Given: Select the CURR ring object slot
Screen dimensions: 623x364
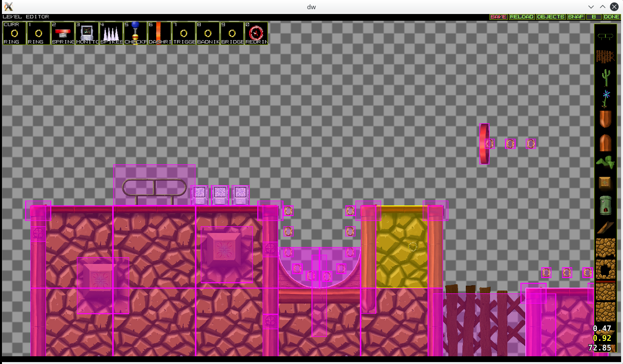Looking at the screenshot, I should tap(15, 33).
